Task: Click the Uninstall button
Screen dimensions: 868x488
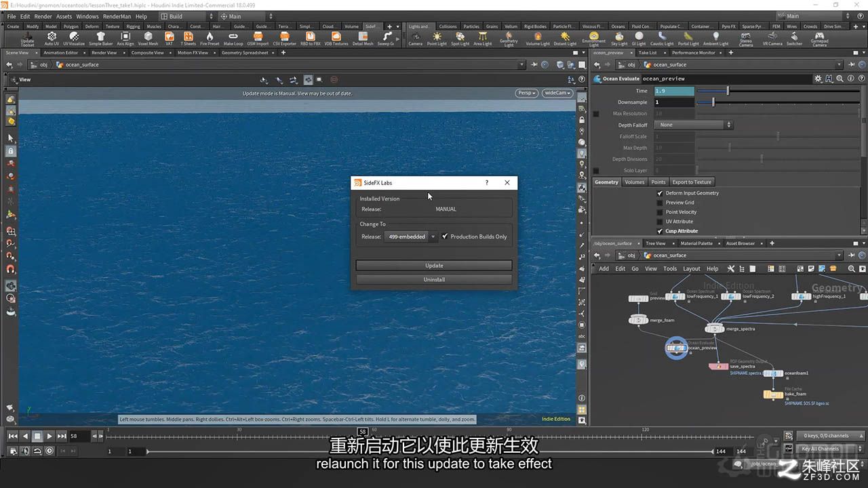Action: (434, 279)
